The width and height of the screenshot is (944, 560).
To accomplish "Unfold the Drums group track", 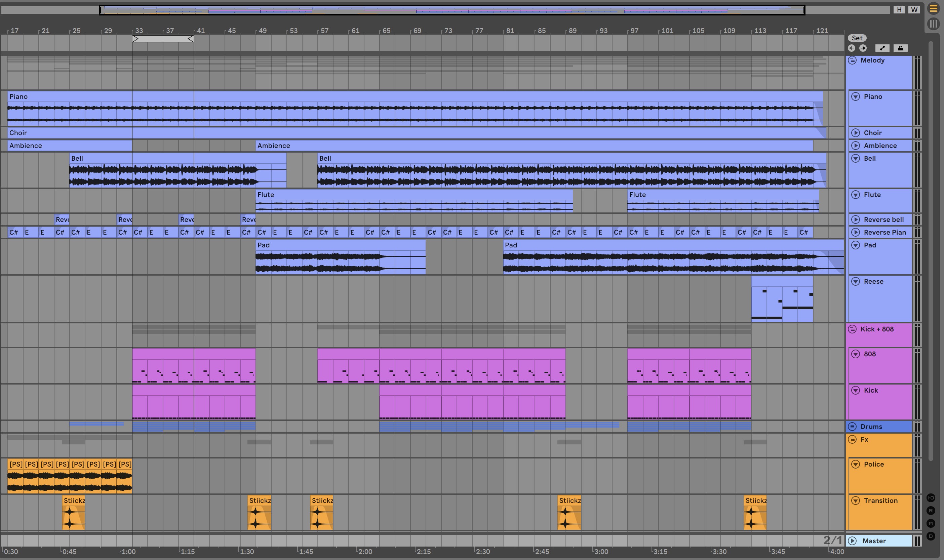I will (x=852, y=427).
